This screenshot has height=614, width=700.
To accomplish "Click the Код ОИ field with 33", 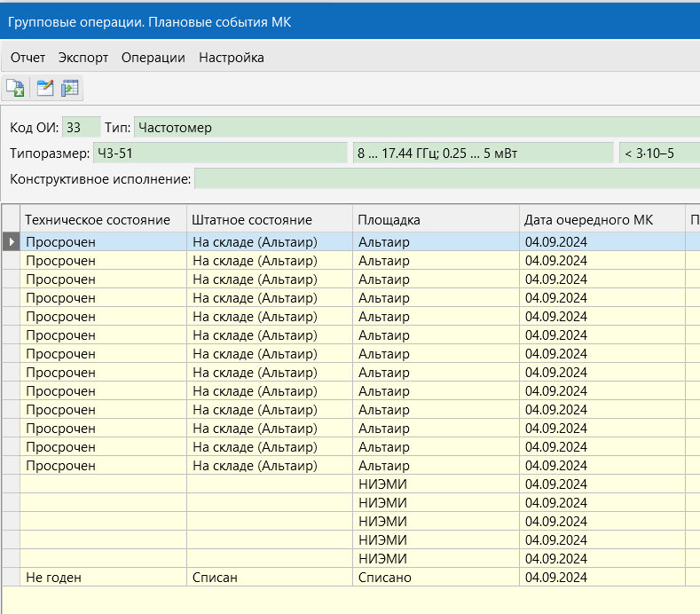I will 82,127.
